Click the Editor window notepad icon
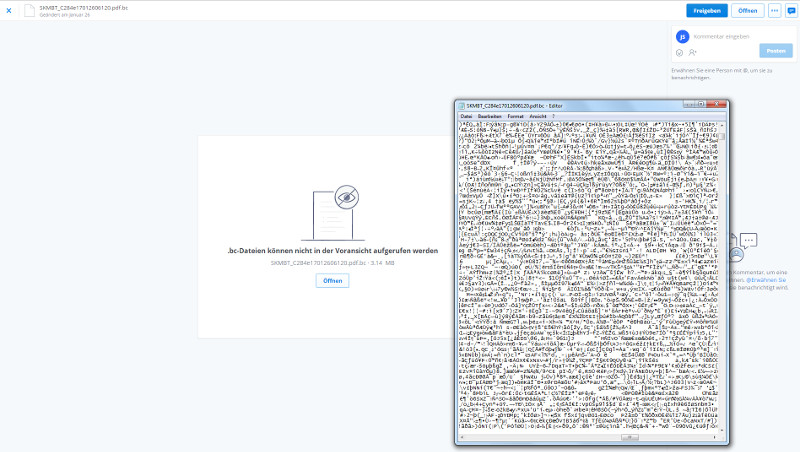The height and width of the screenshot is (452, 800). [x=462, y=106]
